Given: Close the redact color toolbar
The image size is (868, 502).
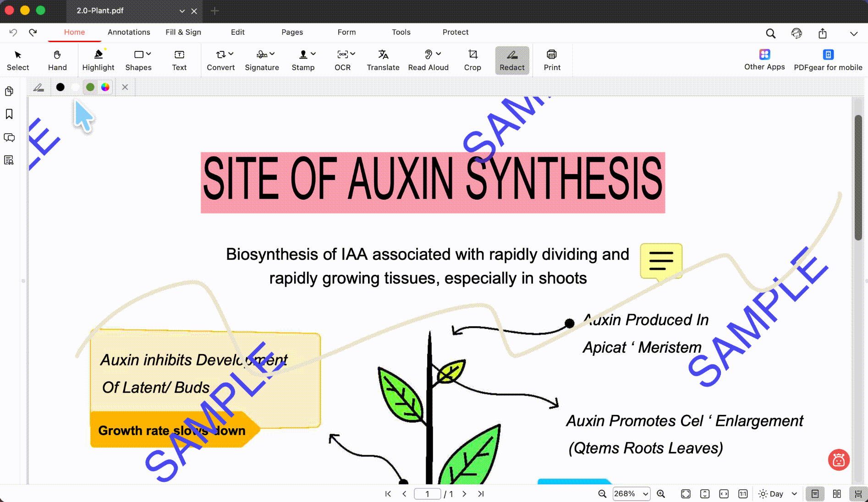Looking at the screenshot, I should tap(125, 87).
